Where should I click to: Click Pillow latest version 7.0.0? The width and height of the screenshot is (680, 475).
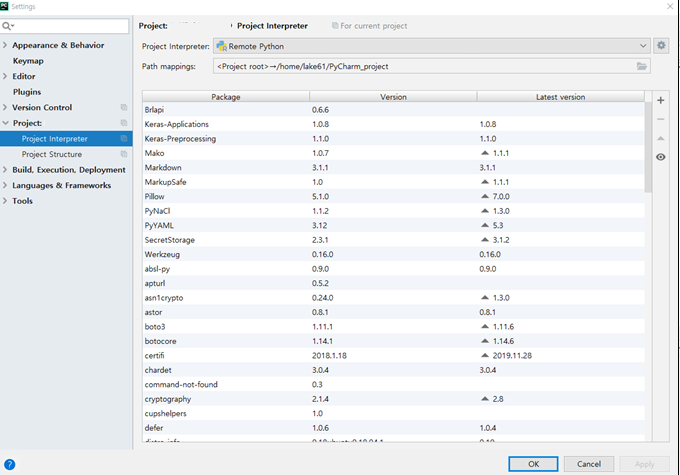[x=501, y=197]
